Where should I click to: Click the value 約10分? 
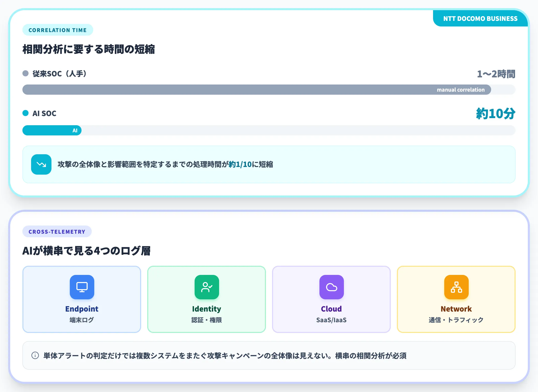coord(496,114)
